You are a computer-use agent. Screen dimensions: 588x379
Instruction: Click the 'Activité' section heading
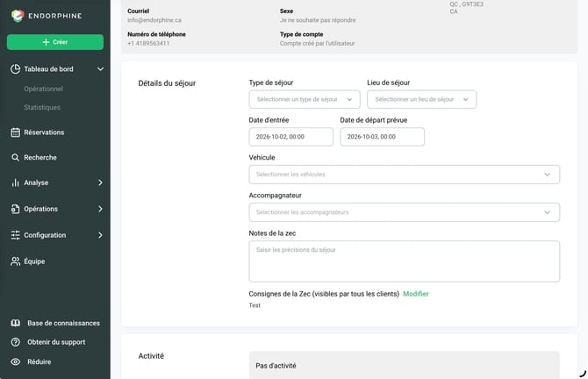click(151, 356)
